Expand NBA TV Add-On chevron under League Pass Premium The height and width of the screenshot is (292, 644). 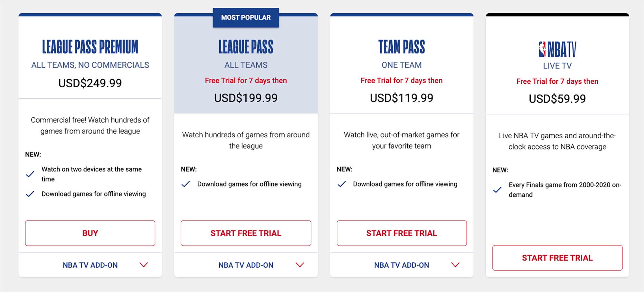(x=144, y=265)
